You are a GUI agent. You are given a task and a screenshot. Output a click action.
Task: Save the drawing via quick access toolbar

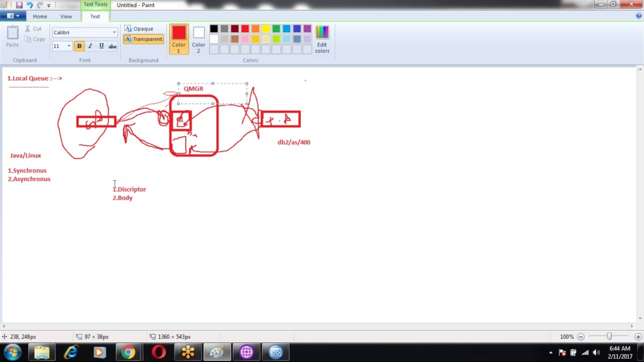[19, 5]
